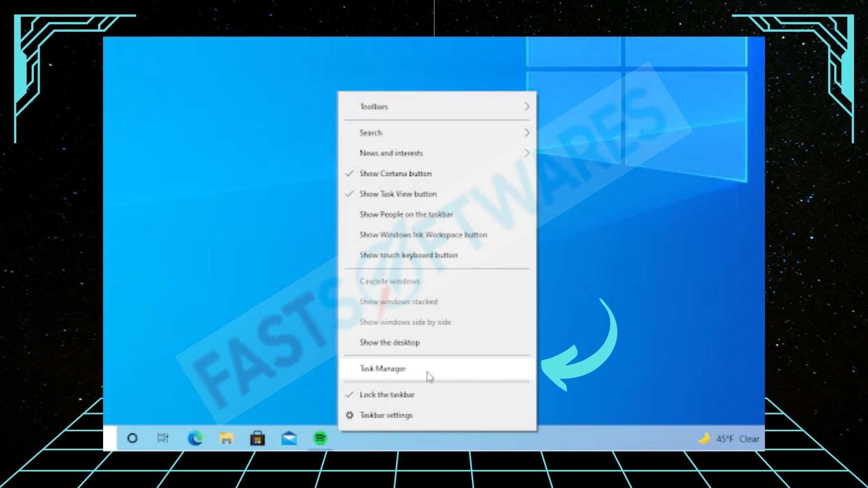
Task: Expand the News and interests submenu
Action: click(438, 153)
